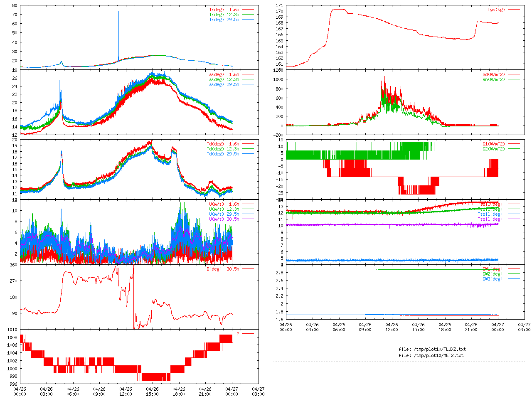Click the U(m/s) 1.6m wind speed label

pyautogui.click(x=224, y=204)
